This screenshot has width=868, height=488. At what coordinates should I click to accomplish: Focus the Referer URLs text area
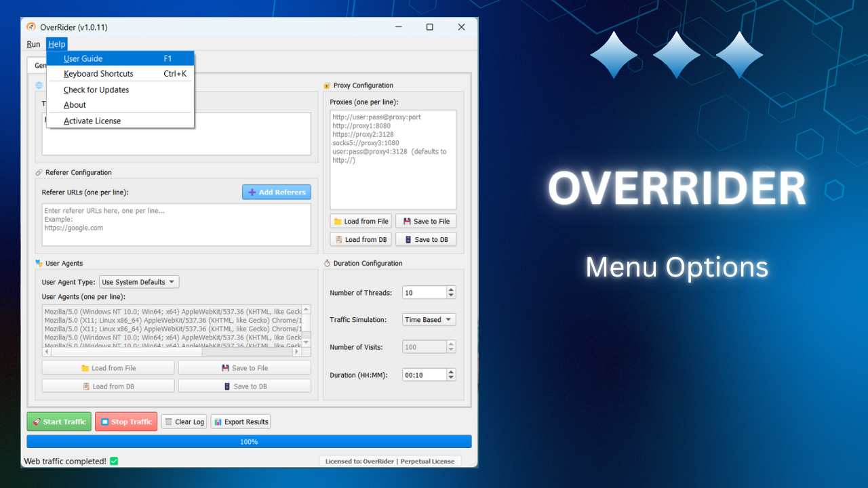coord(176,224)
